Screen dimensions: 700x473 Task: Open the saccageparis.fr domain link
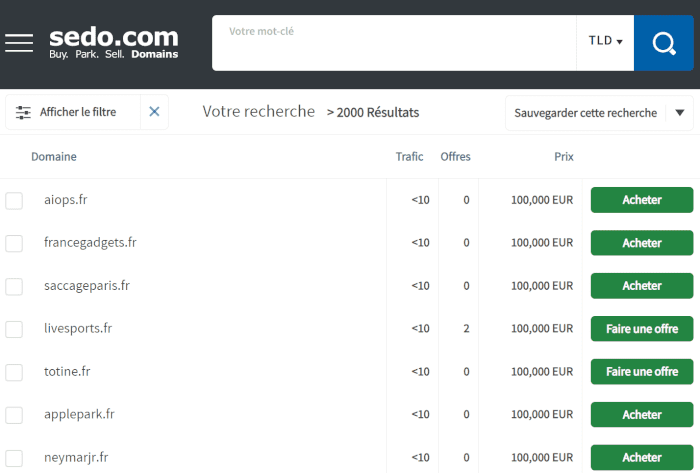pyautogui.click(x=87, y=286)
